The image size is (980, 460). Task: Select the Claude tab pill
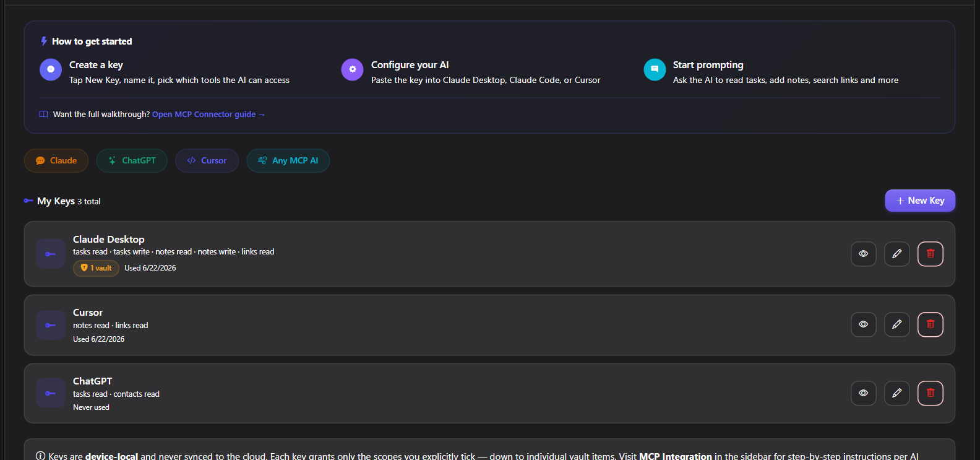pyautogui.click(x=56, y=160)
